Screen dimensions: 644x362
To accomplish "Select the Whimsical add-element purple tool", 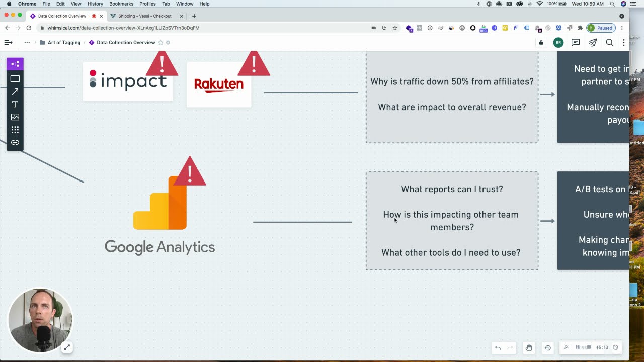I will click(15, 64).
